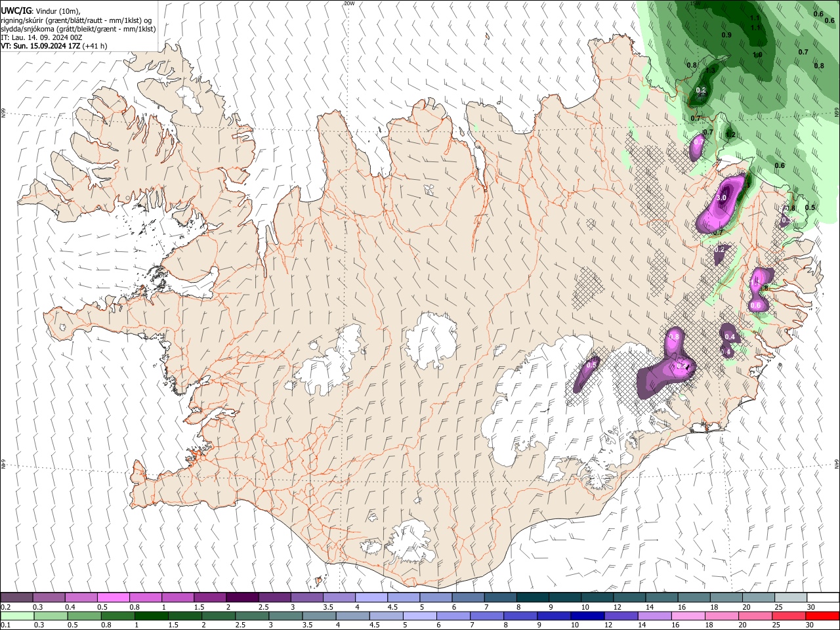
Task: Click the 'IT: Lau. 14. 09. 2024 00Z' line
Action: [x=41, y=37]
